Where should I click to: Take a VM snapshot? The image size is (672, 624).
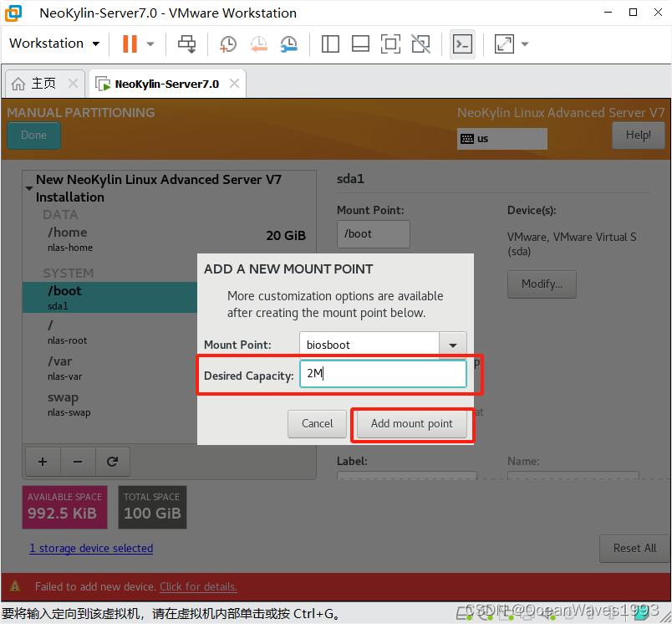227,43
